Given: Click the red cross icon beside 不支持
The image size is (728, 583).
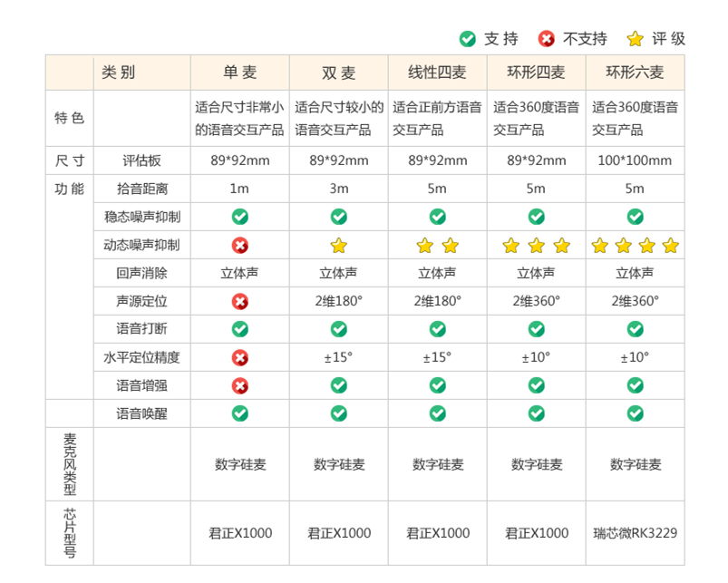Looking at the screenshot, I should (546, 38).
